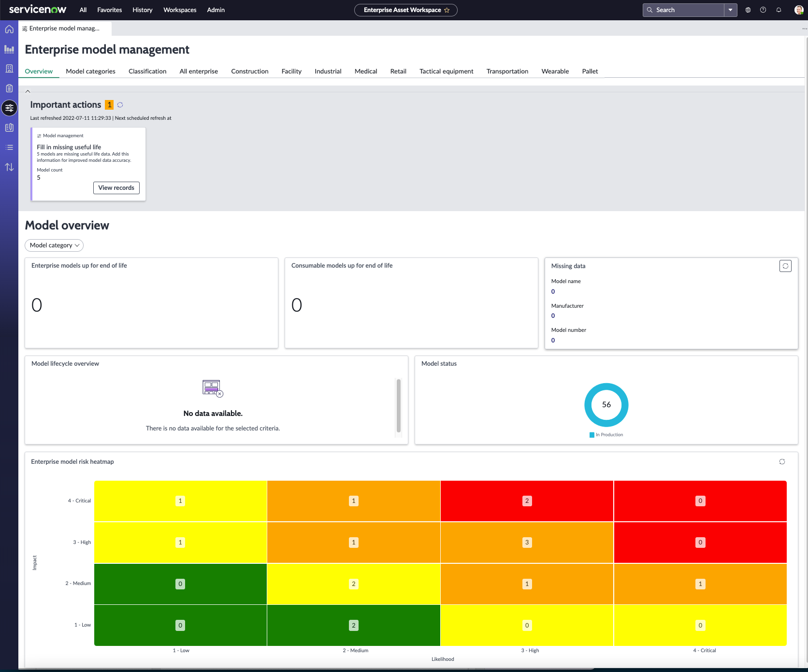Open the Model name missing data count

coord(553,292)
